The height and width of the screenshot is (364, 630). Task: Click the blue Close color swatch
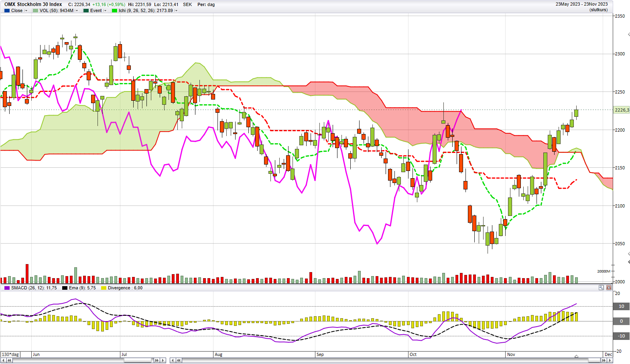[x=7, y=11]
